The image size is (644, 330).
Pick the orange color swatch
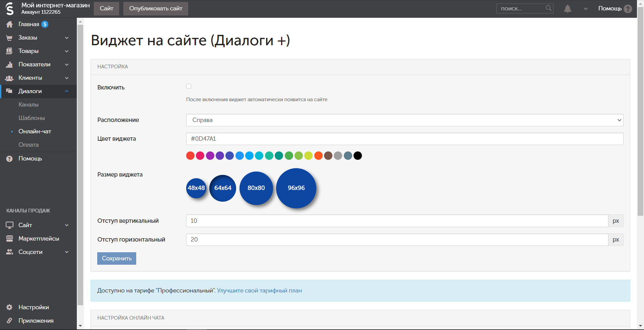tap(318, 155)
